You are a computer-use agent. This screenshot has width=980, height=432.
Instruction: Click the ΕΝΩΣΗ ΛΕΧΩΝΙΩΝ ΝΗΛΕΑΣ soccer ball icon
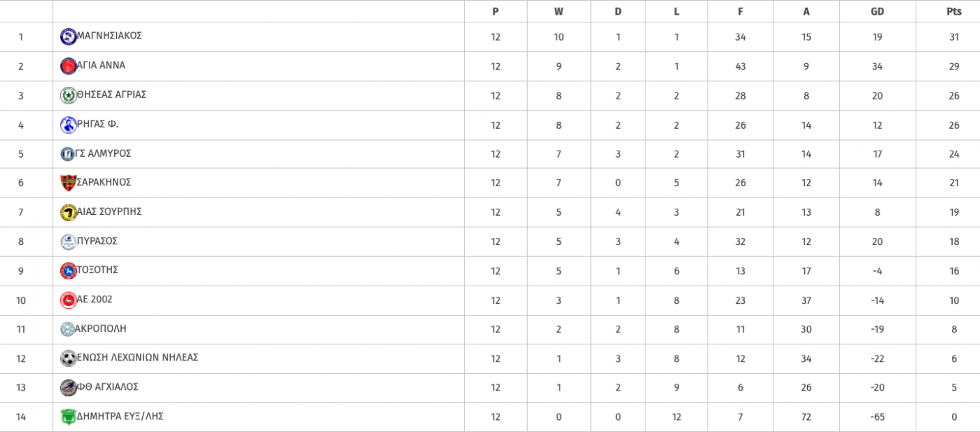pos(69,358)
